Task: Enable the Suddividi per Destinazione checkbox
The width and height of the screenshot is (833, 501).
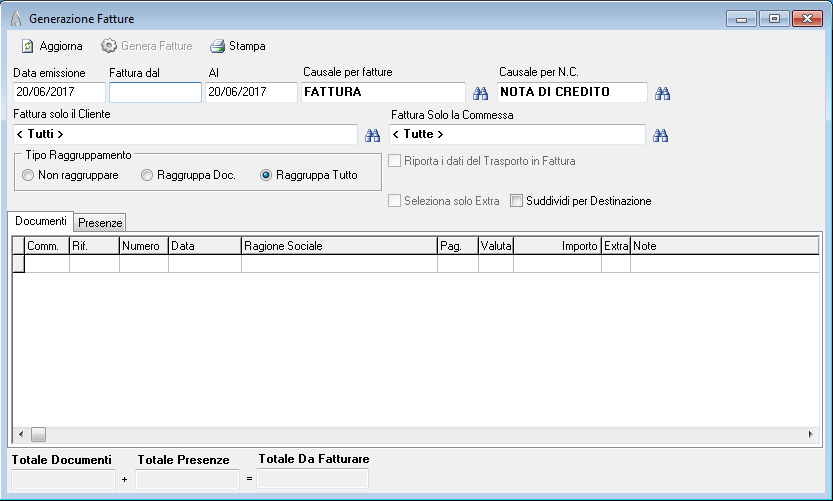Action: (516, 201)
